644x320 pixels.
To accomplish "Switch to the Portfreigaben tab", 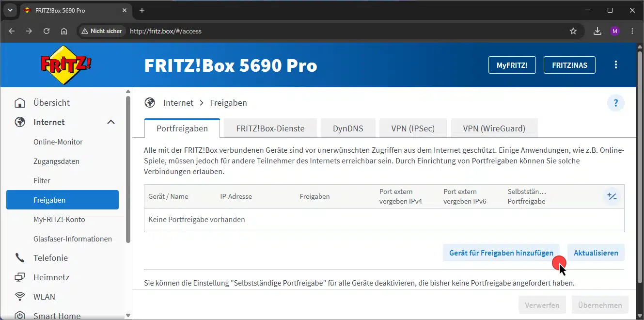I will (x=182, y=128).
